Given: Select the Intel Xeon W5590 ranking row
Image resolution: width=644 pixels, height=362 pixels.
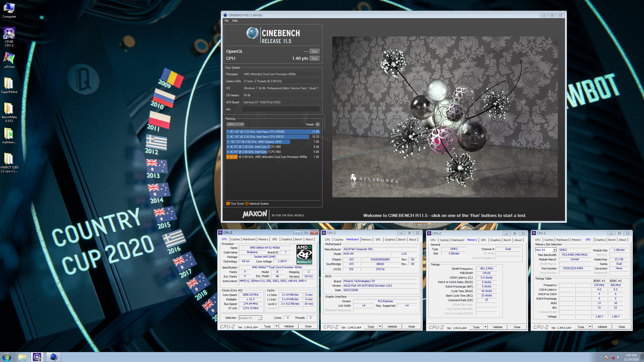Looking at the screenshot, I should point(273,132).
